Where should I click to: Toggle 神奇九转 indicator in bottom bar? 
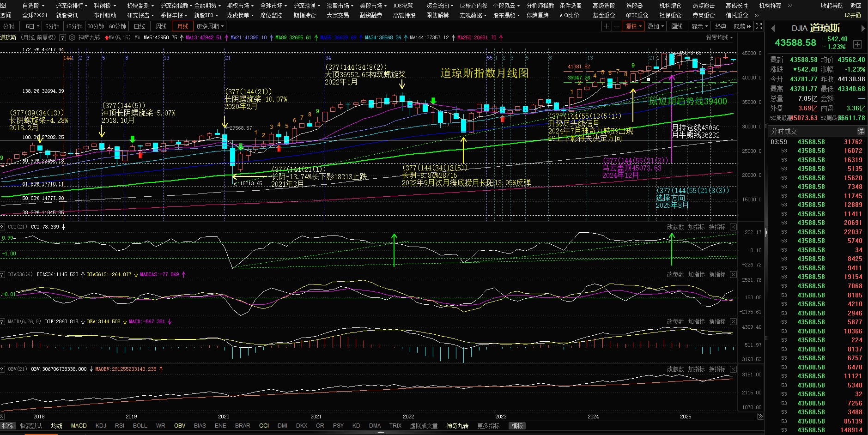[457, 426]
